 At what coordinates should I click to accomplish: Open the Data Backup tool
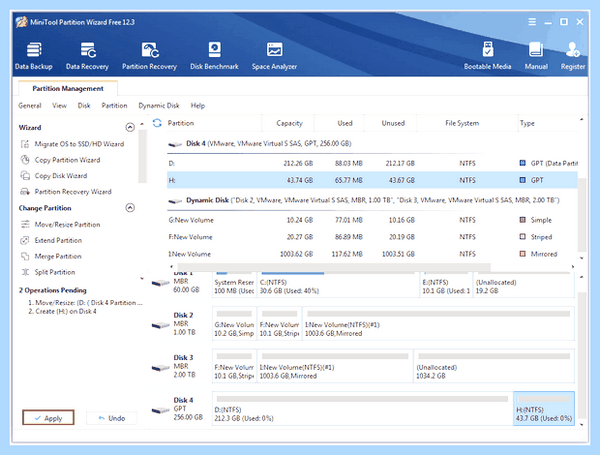(34, 56)
